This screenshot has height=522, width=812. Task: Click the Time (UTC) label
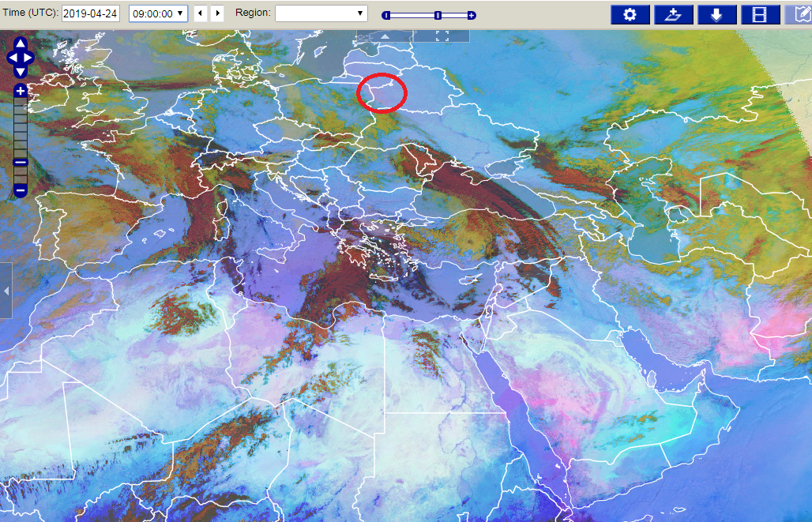point(31,13)
